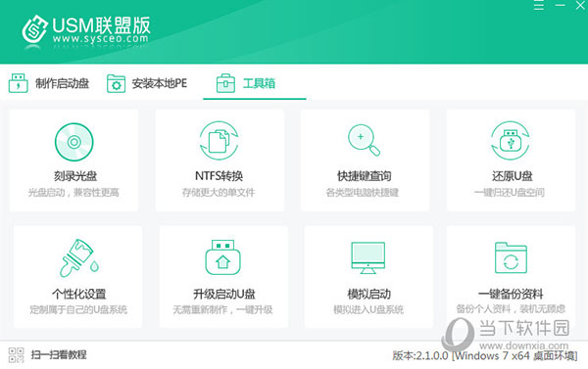Screen dimensions: 588x369
Task: Click the www.sysceo.com website text
Action: tap(101, 38)
